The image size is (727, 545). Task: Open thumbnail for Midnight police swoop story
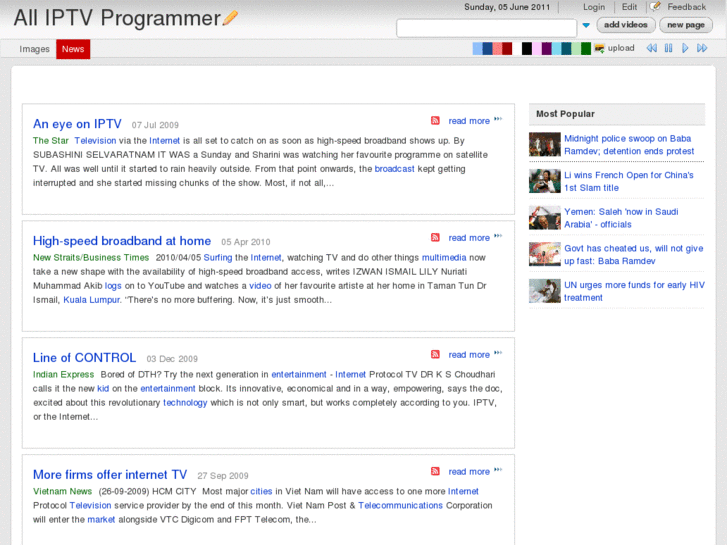point(545,145)
